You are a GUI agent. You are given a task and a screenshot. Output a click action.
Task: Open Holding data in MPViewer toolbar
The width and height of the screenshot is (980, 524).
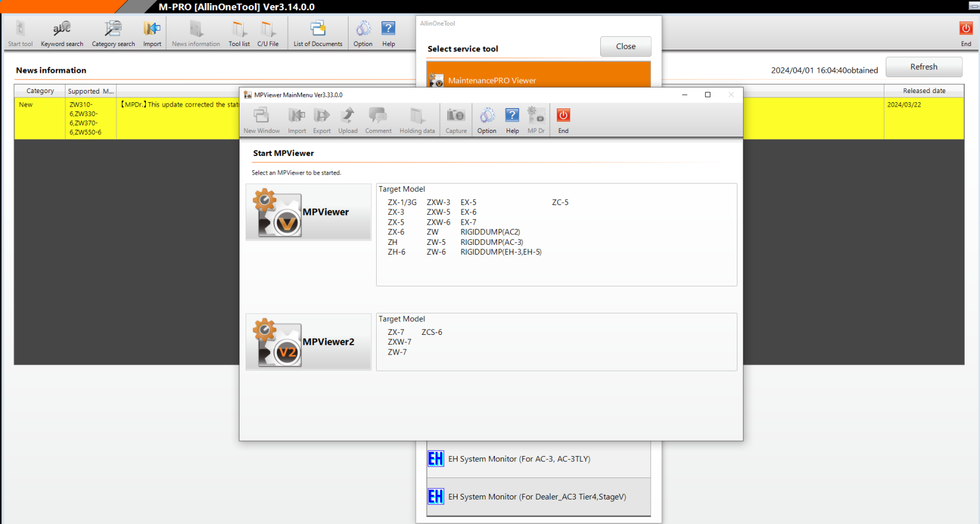pos(417,120)
